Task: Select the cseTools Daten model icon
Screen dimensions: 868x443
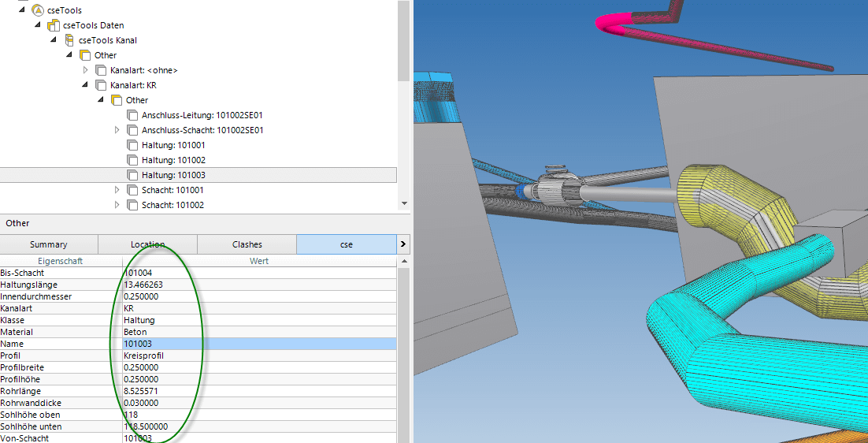Action: (54, 25)
